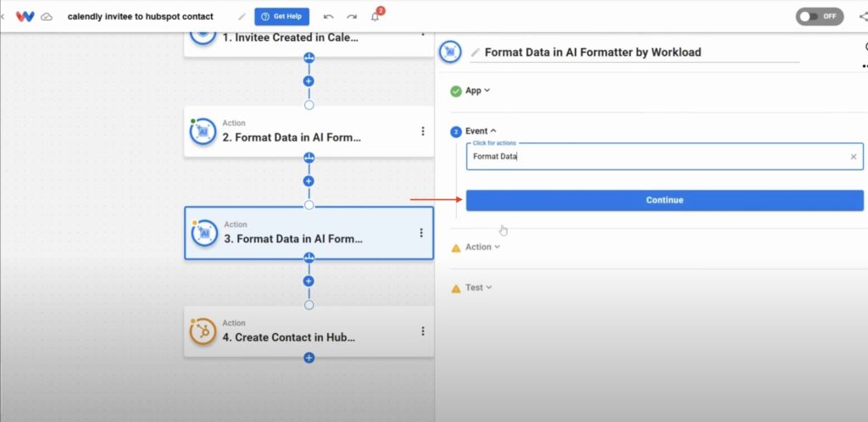Click the Get Help button
This screenshot has height=422, width=868.
point(281,17)
